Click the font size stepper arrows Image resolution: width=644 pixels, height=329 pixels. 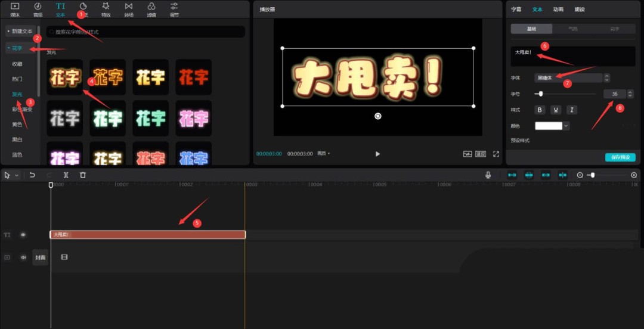630,94
